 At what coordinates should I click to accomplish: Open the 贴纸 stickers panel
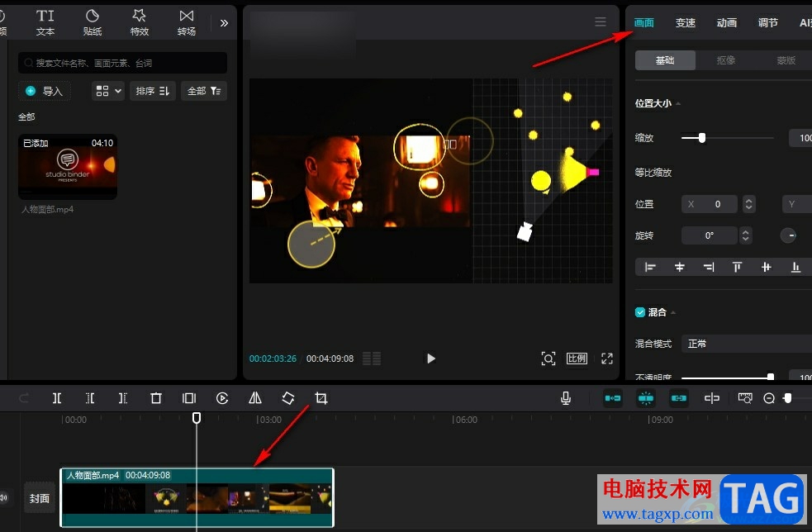93,22
